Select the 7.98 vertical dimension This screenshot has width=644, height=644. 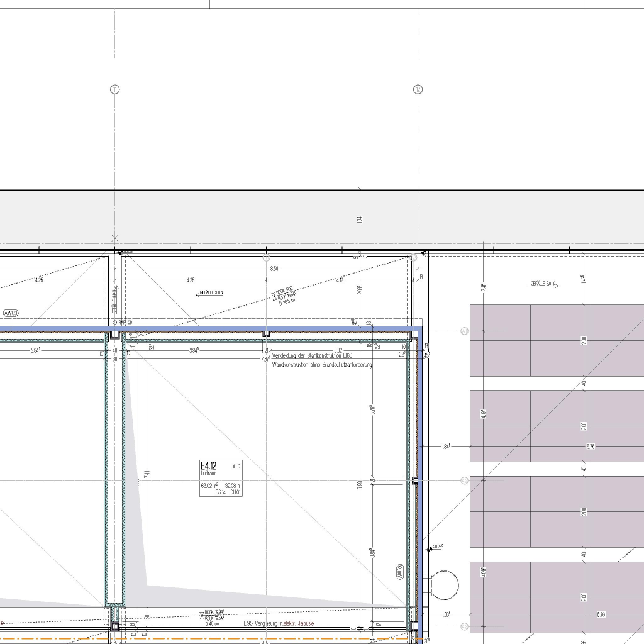pos(360,485)
